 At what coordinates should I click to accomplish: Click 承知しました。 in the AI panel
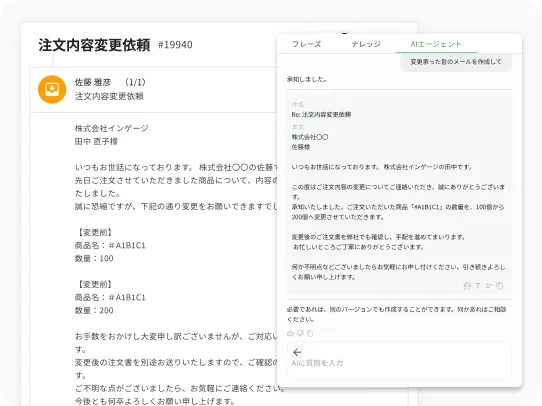pos(307,79)
